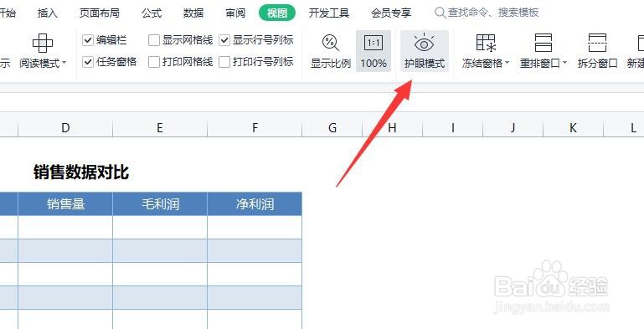Switch to the 数据 tab

coord(193,13)
